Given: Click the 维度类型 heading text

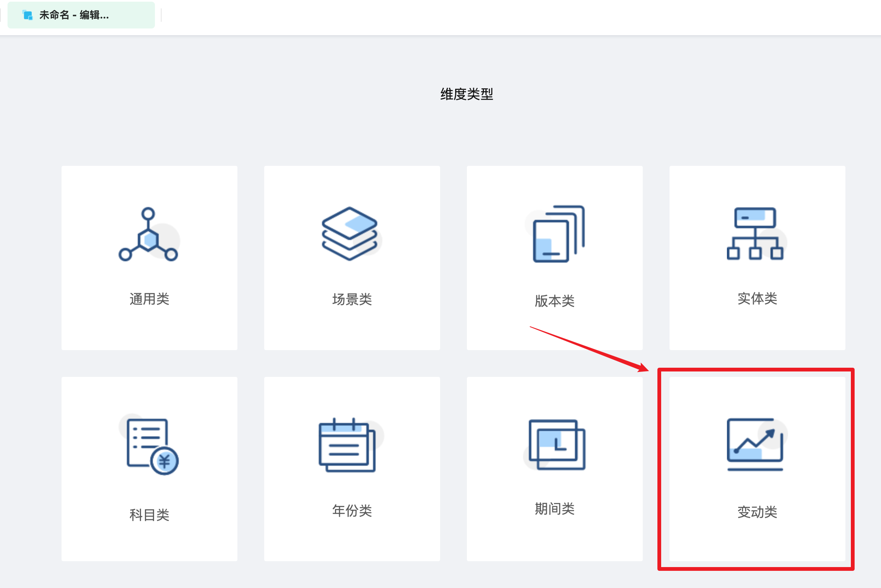Looking at the screenshot, I should coord(466,94).
